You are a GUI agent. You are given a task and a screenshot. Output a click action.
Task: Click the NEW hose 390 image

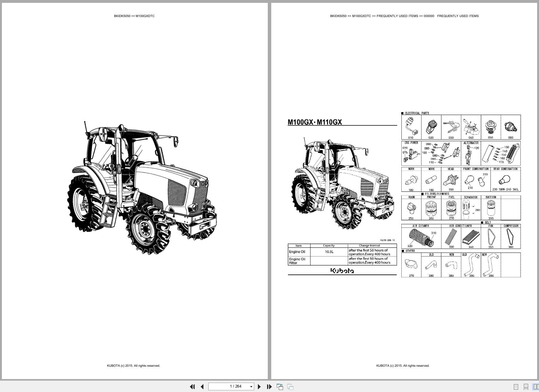(491, 265)
